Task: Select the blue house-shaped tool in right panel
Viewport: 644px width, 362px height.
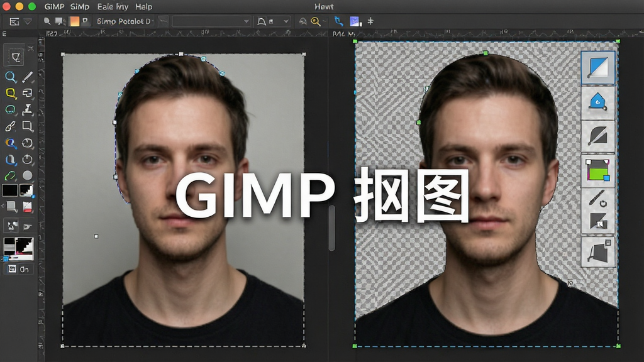Action: (x=598, y=101)
